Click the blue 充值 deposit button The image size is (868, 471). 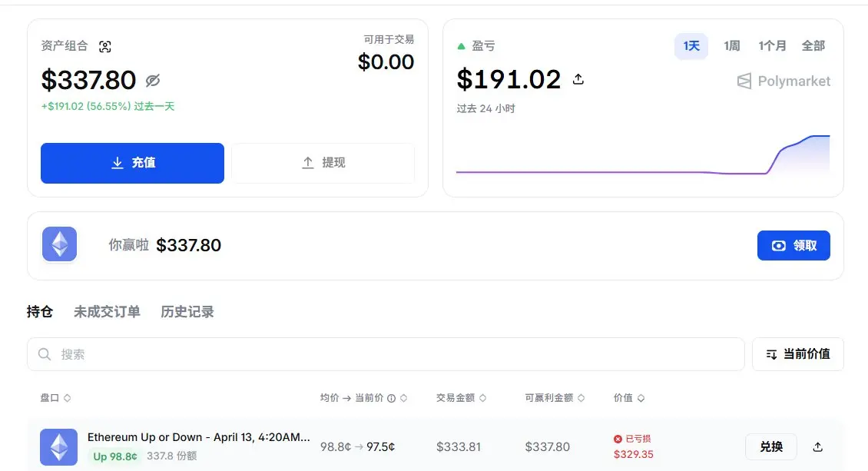132,163
